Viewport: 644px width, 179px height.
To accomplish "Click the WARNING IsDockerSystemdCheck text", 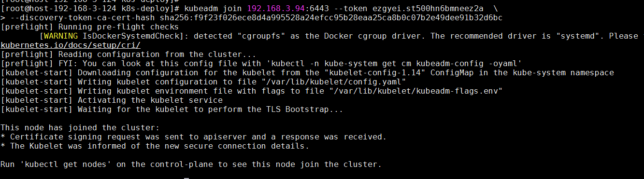I will [x=112, y=36].
